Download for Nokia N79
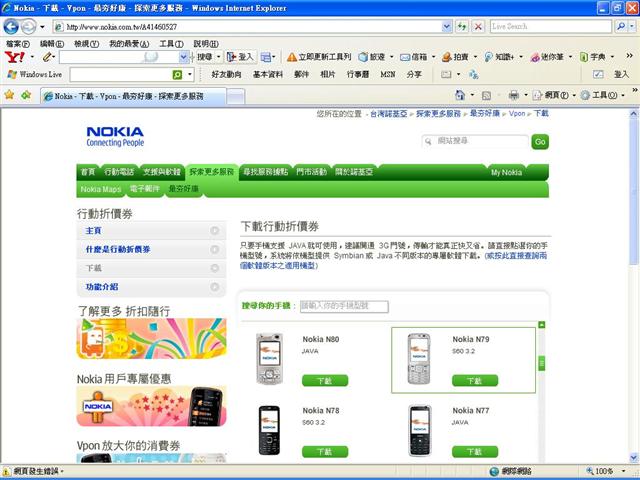 coord(475,380)
